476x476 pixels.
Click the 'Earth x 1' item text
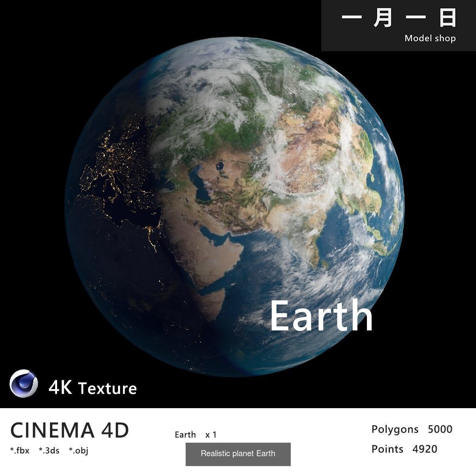(x=196, y=435)
